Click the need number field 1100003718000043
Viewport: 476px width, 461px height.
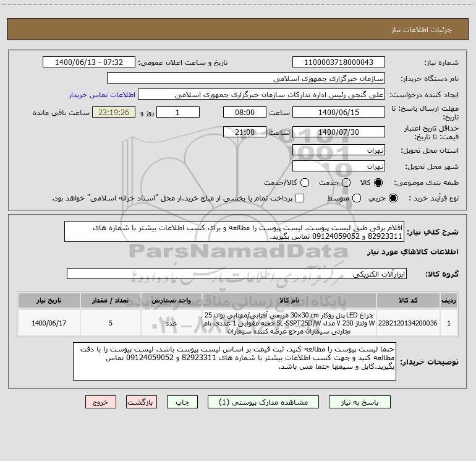339,62
